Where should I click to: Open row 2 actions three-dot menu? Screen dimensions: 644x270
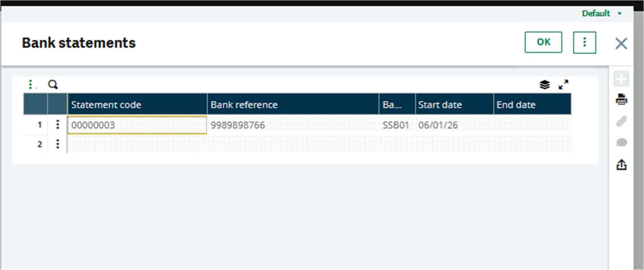[57, 144]
